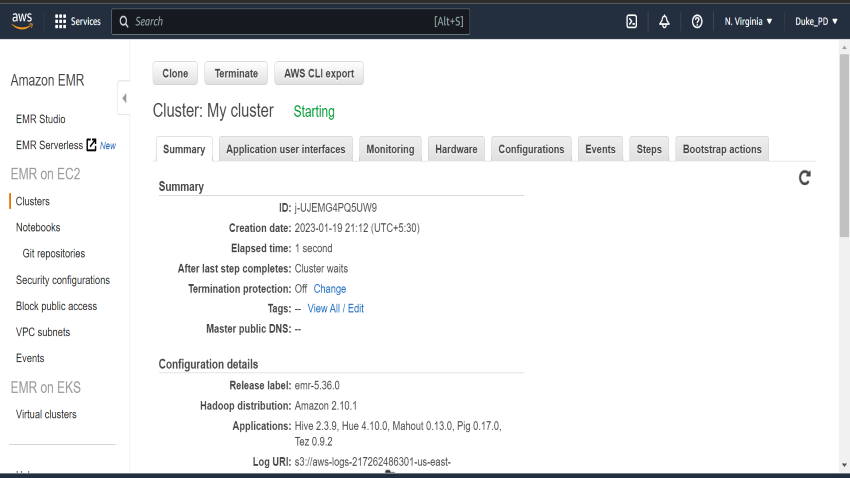Image resolution: width=850 pixels, height=478 pixels.
Task: Open Block public access page
Action: point(56,306)
